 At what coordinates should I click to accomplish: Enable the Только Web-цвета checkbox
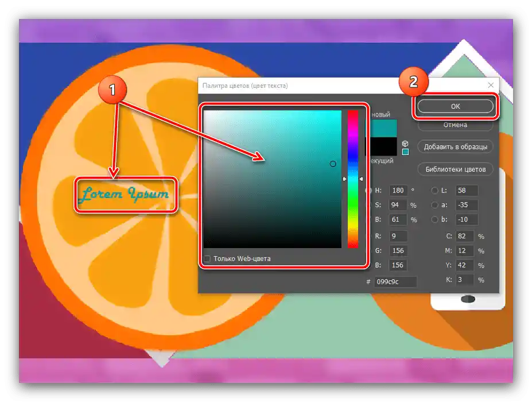[207, 259]
